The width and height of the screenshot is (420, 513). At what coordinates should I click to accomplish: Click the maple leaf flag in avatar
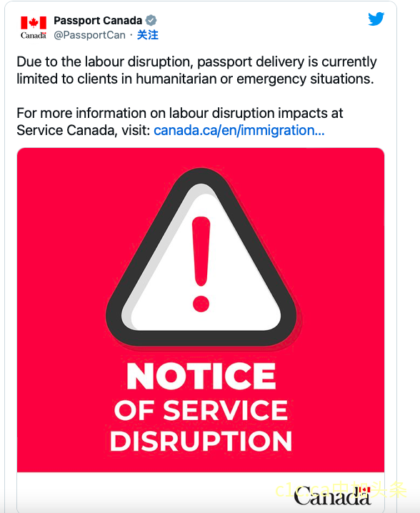click(34, 23)
